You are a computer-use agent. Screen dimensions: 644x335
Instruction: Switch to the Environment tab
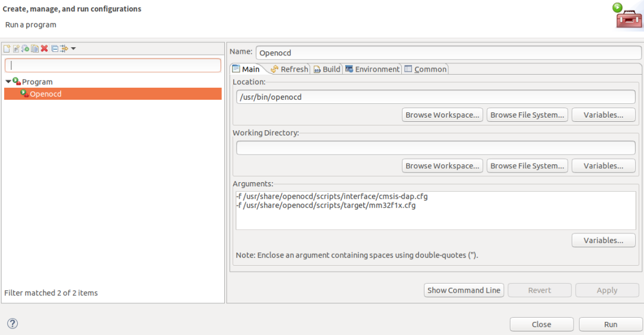[373, 69]
